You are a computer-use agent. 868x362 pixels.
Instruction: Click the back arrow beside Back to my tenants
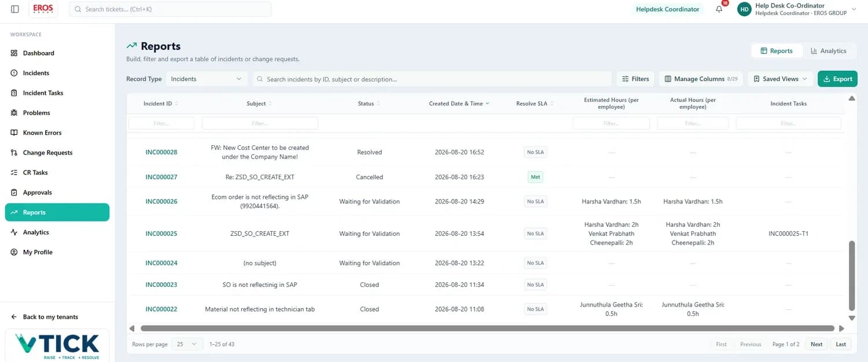click(x=14, y=317)
